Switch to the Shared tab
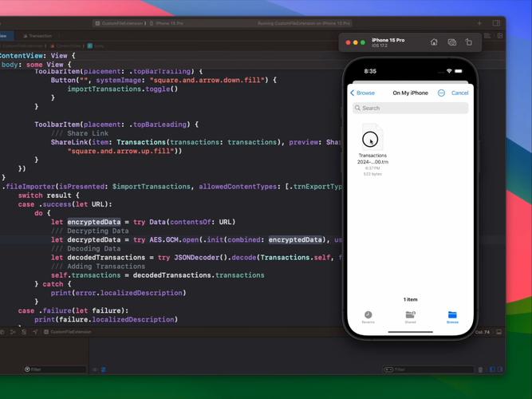Image resolution: width=532 pixels, height=399 pixels. pyautogui.click(x=410, y=316)
